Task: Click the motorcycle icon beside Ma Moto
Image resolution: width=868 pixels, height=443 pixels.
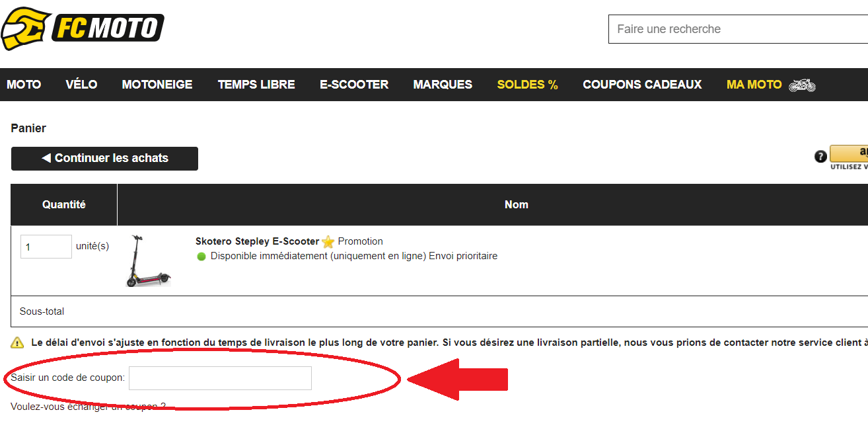Action: [x=802, y=85]
